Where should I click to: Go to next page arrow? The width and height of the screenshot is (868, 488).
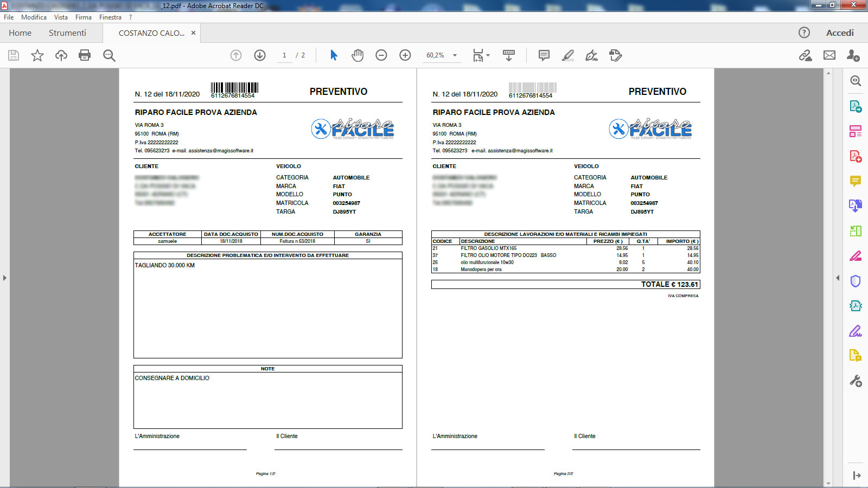[260, 55]
